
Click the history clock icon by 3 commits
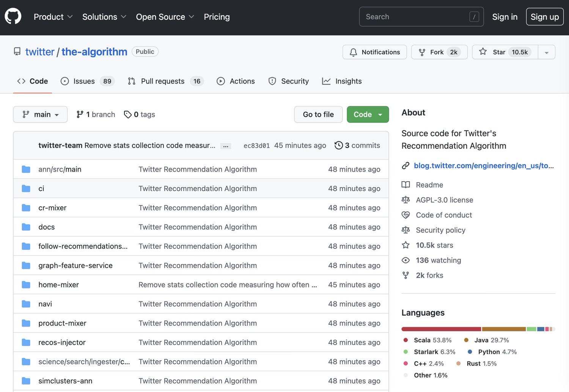point(338,145)
